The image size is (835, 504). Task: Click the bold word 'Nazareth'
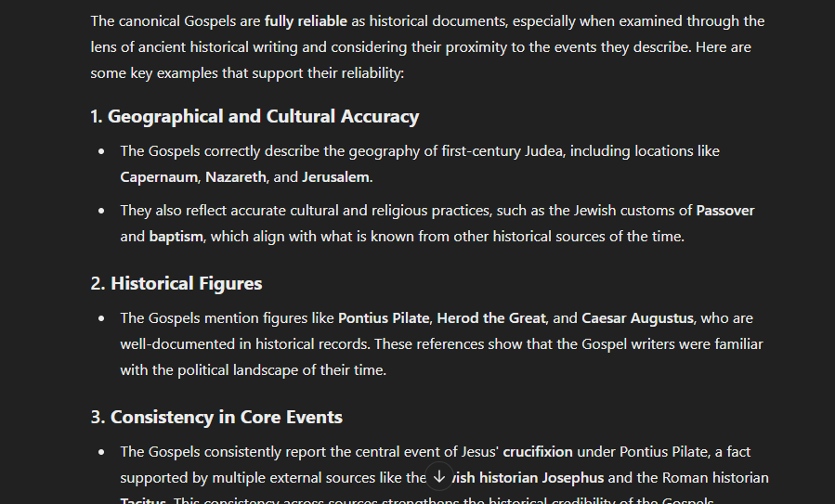235,176
